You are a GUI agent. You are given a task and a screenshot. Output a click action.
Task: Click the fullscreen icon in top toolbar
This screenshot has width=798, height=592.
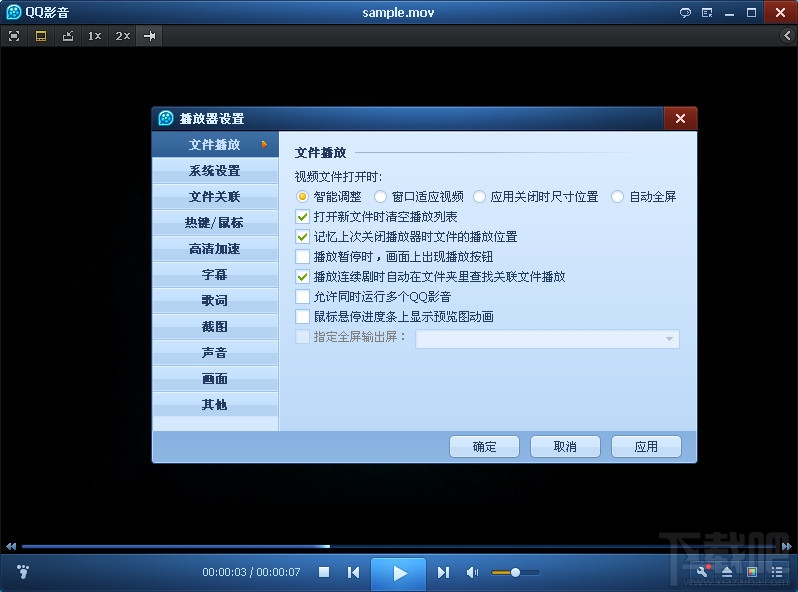(x=14, y=36)
